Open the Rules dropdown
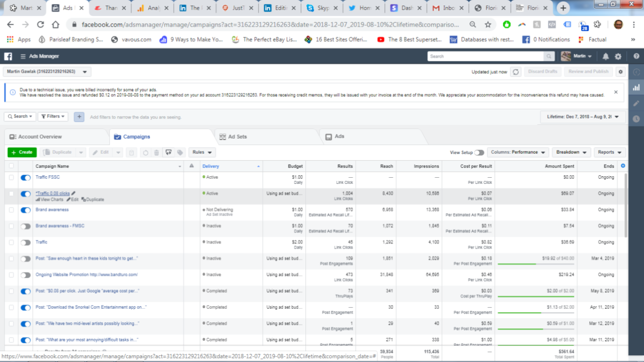This screenshot has height=362, width=644. pyautogui.click(x=202, y=152)
